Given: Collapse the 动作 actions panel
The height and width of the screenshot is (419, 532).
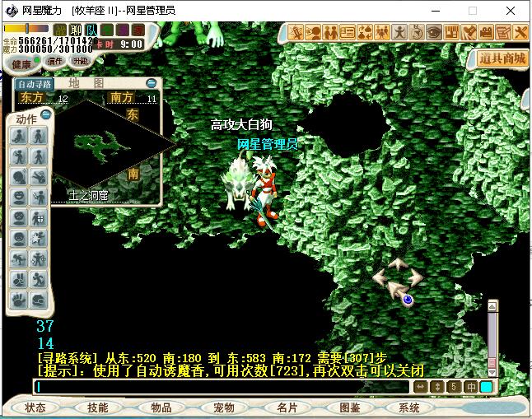Looking at the screenshot, I should coord(46,114).
